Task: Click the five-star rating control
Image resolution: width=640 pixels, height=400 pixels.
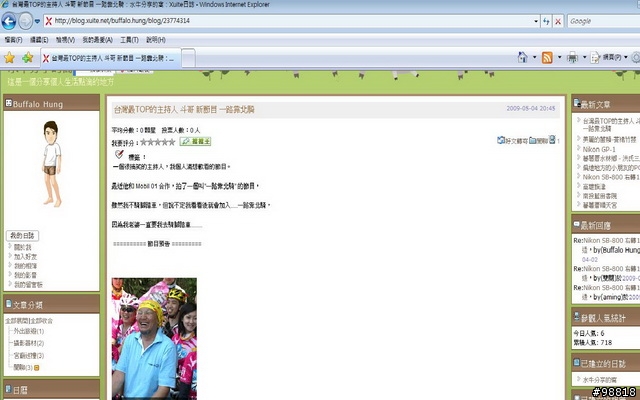Action: point(158,142)
